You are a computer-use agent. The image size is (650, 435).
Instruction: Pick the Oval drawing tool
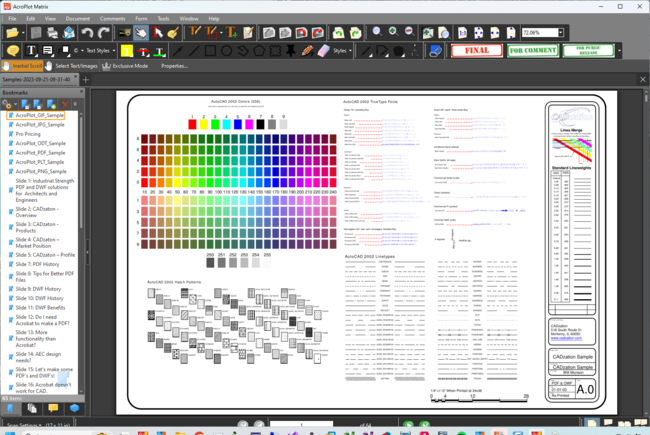click(x=226, y=51)
